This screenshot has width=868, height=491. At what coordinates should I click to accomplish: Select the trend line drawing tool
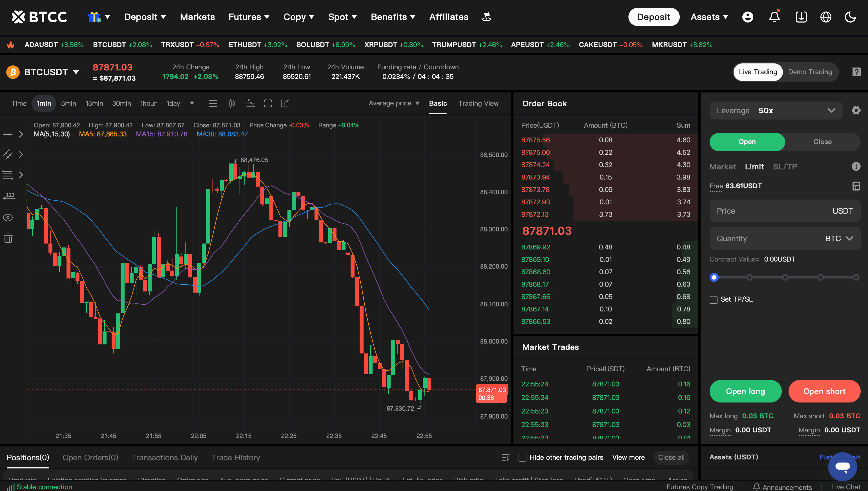point(8,154)
